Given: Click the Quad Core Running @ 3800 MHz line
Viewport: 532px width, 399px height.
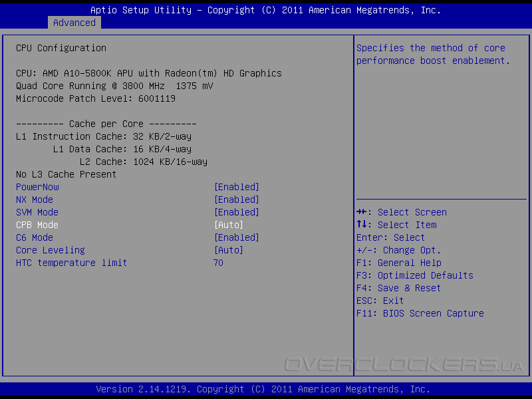Looking at the screenshot, I should (x=114, y=86).
